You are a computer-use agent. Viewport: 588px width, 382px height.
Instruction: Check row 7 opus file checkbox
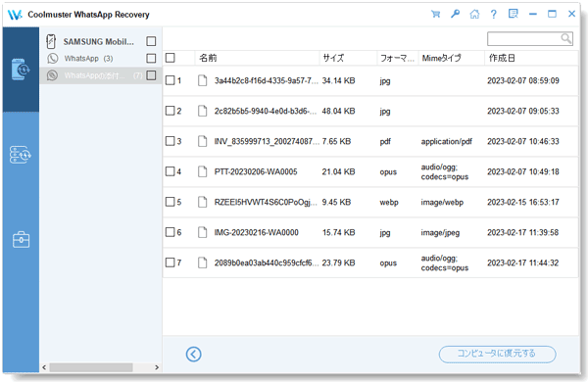tap(171, 263)
